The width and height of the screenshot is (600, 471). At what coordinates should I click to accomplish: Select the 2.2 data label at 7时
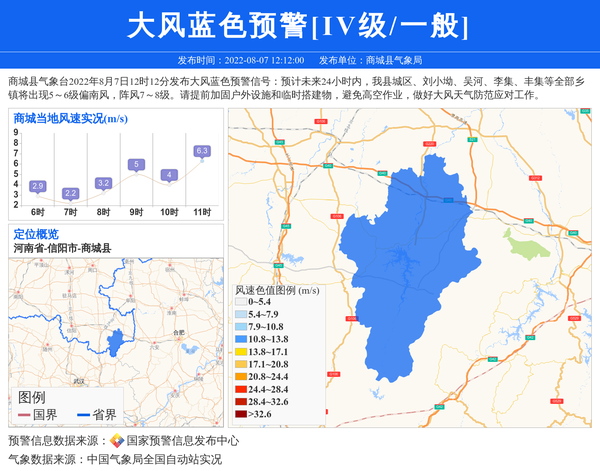point(70,193)
